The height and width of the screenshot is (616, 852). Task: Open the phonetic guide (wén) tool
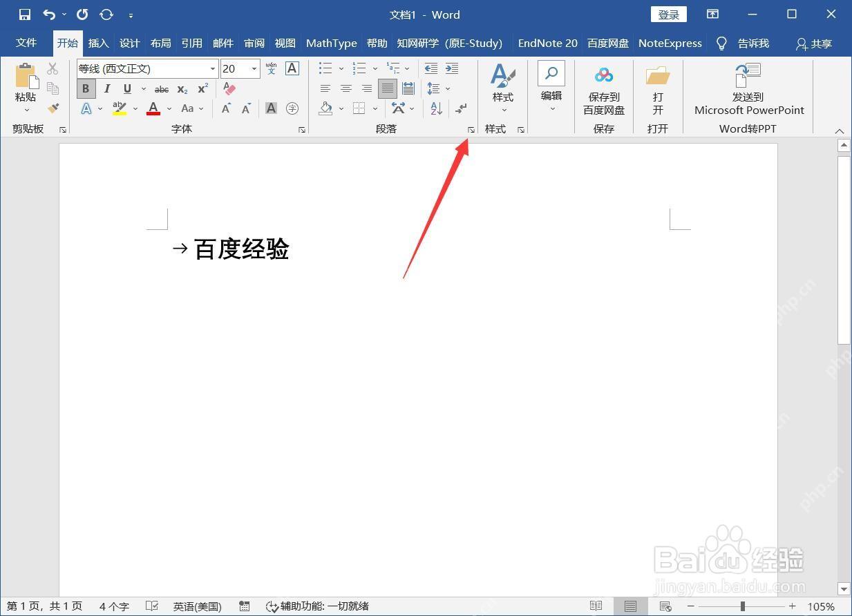click(272, 68)
